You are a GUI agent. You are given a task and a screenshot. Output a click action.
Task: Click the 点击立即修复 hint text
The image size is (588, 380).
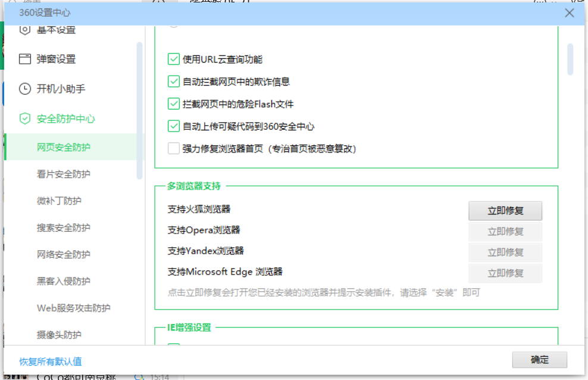(x=324, y=292)
